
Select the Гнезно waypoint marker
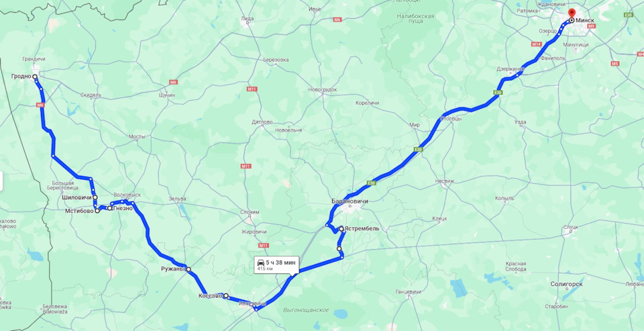click(x=109, y=208)
